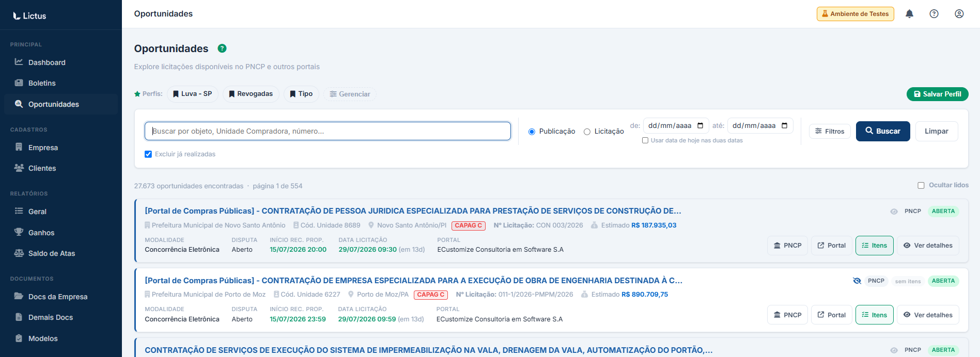The width and height of the screenshot is (980, 357).
Task: Open the help question mark icon in header
Action: [x=934, y=14]
